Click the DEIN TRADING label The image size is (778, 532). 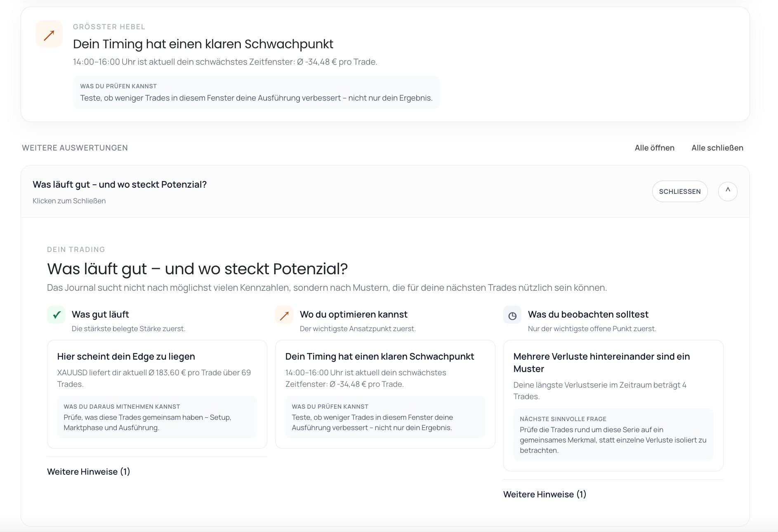[76, 250]
